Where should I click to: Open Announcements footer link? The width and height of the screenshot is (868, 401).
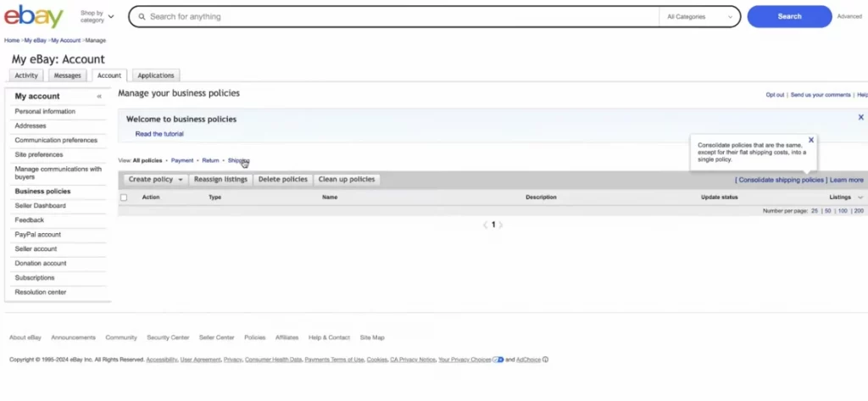(73, 337)
